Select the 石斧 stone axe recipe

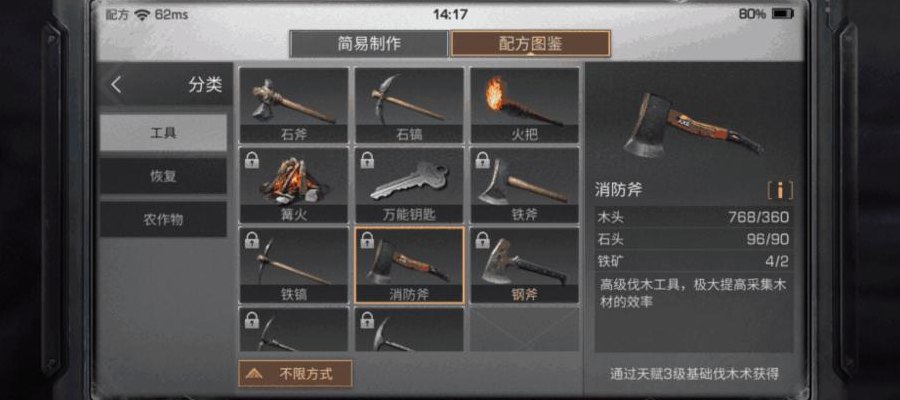tap(293, 106)
